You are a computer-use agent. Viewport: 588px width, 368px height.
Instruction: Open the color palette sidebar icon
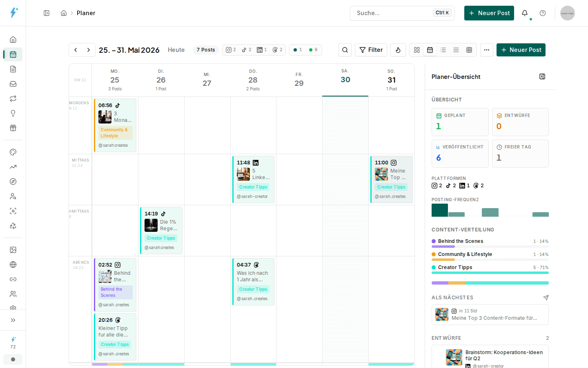13,152
